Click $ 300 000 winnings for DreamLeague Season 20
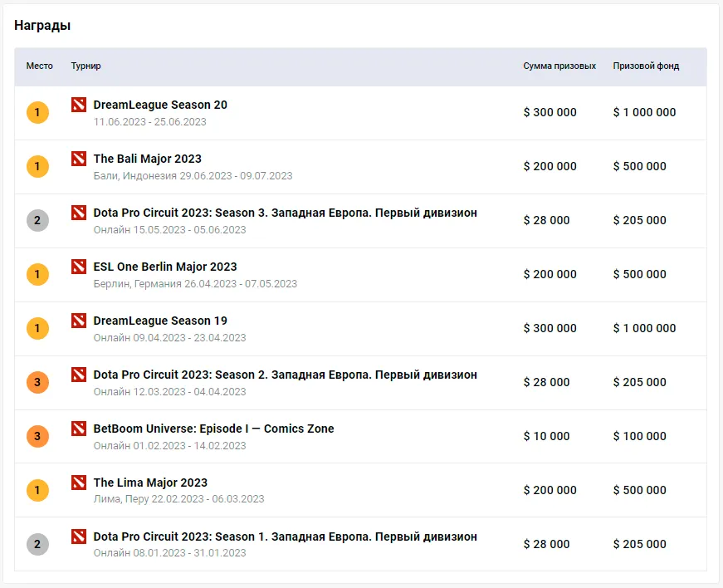 [x=550, y=112]
